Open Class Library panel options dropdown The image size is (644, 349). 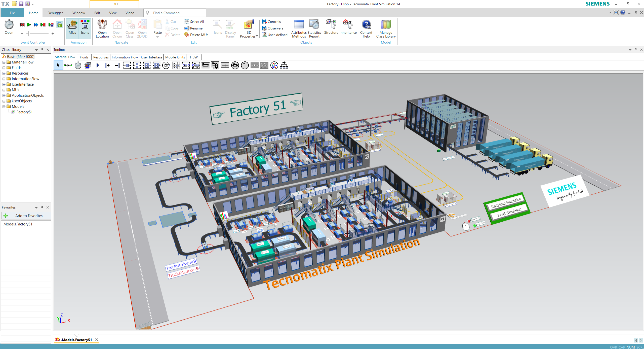click(x=36, y=50)
